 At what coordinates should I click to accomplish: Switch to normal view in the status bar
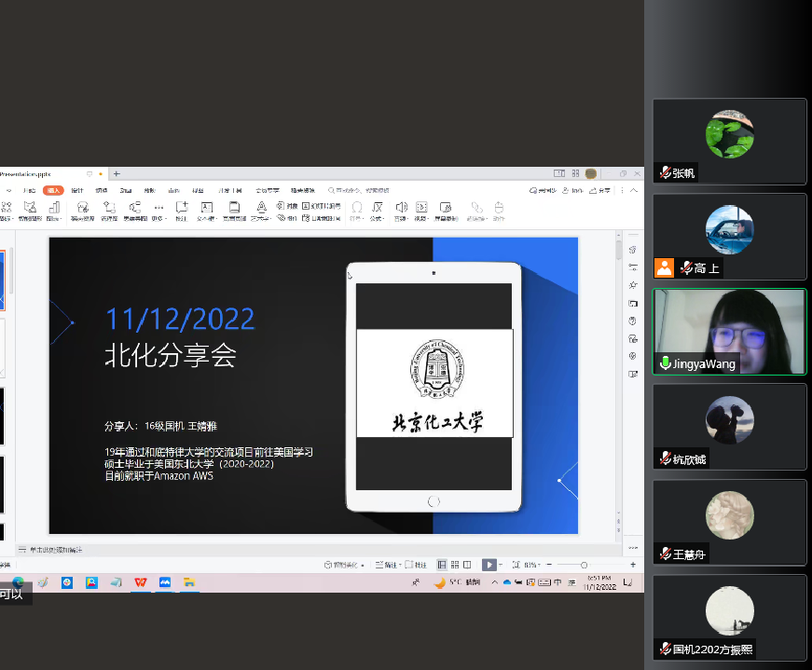tap(442, 565)
